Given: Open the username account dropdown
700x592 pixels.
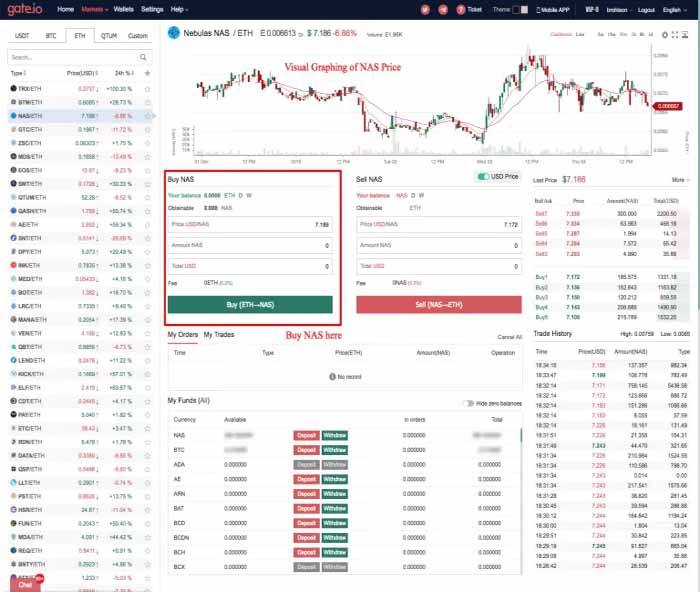Looking at the screenshot, I should click(619, 10).
